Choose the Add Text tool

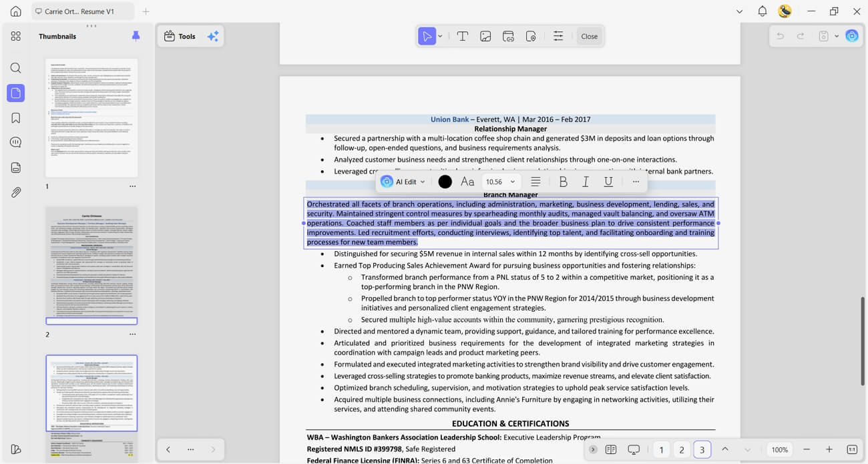click(462, 36)
